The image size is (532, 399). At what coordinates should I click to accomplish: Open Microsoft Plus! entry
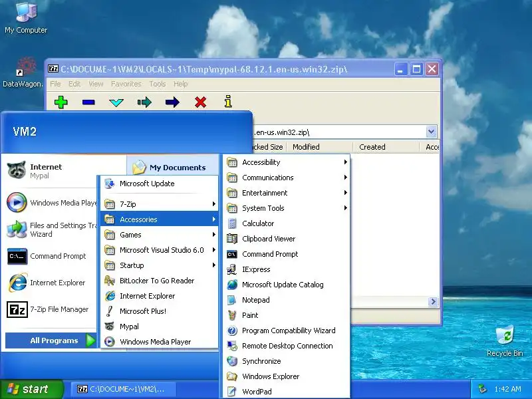point(159,311)
